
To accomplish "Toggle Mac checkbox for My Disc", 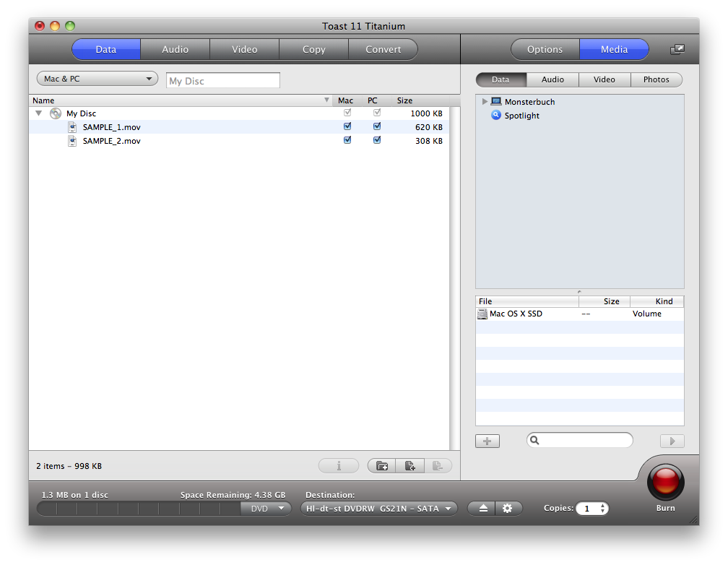I will click(x=347, y=113).
